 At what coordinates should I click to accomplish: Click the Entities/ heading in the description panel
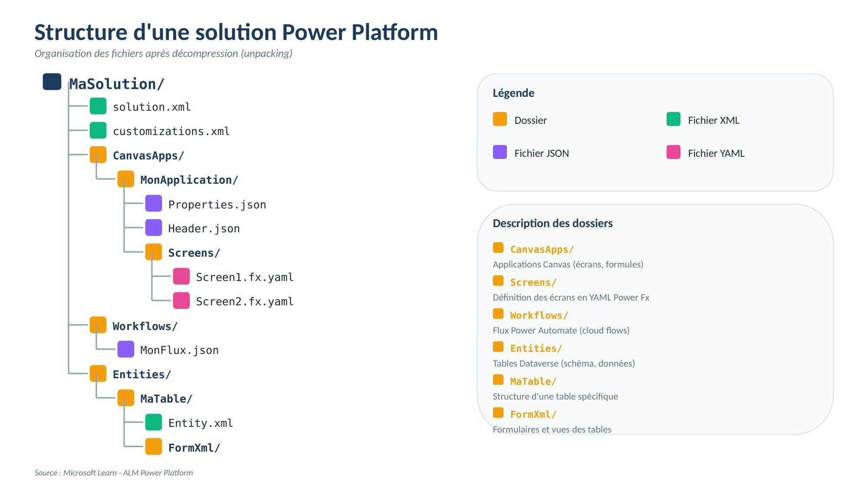[536, 348]
